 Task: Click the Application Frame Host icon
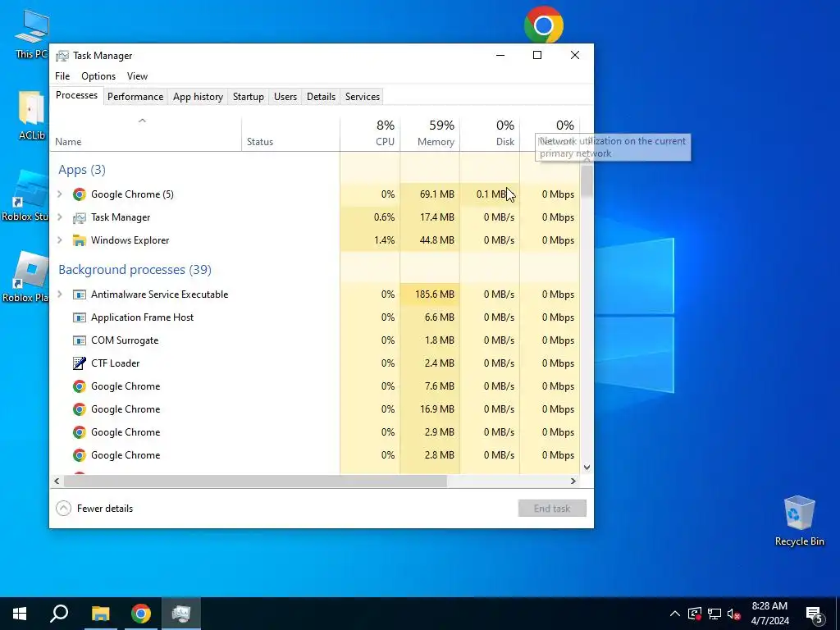click(80, 317)
